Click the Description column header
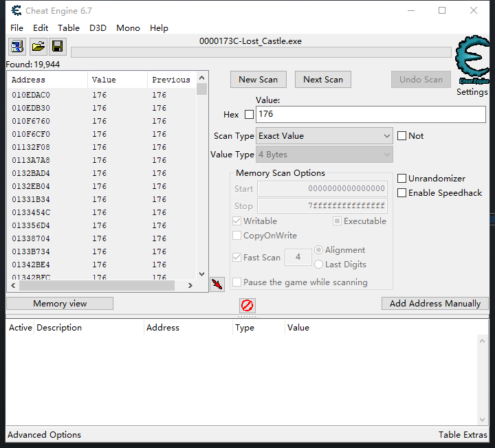 coord(89,328)
